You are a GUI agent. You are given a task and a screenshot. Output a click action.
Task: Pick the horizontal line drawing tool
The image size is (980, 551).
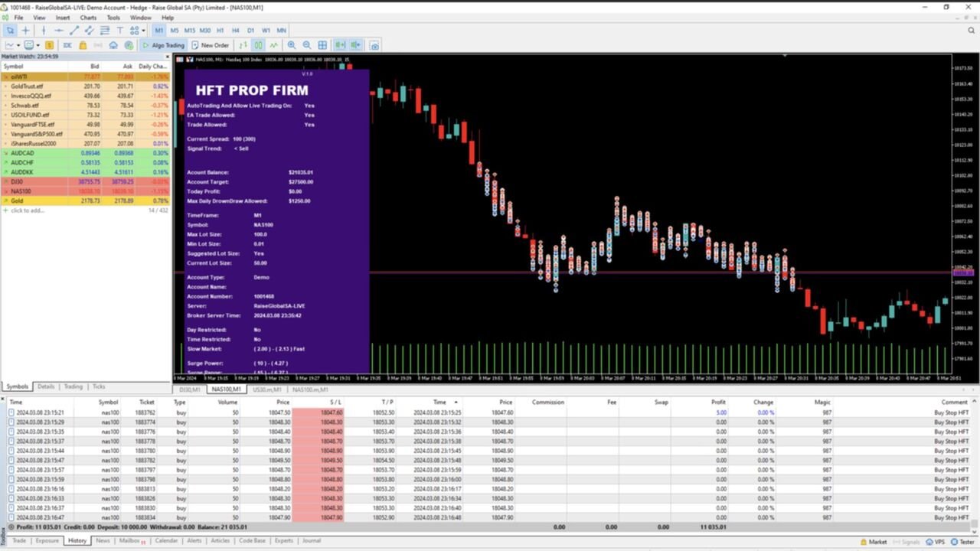tap(59, 31)
